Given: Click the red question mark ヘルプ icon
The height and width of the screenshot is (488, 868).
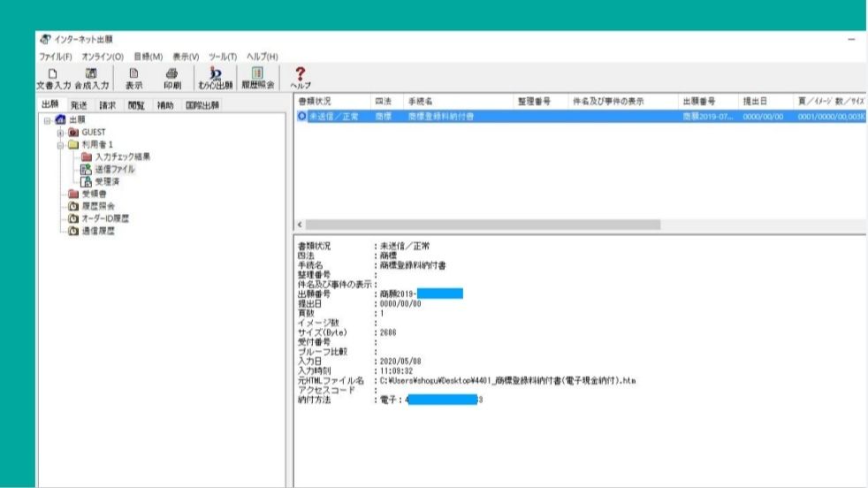Looking at the screenshot, I should [301, 76].
